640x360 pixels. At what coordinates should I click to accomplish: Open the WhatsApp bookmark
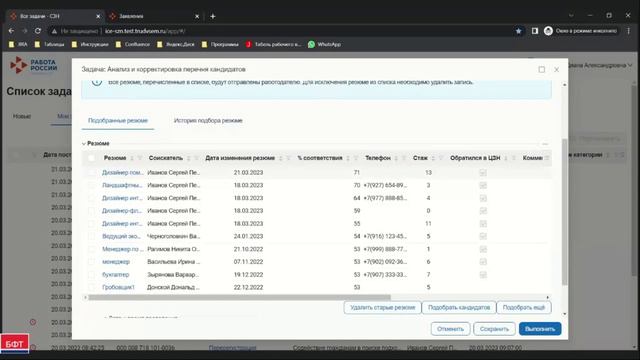(x=324, y=44)
